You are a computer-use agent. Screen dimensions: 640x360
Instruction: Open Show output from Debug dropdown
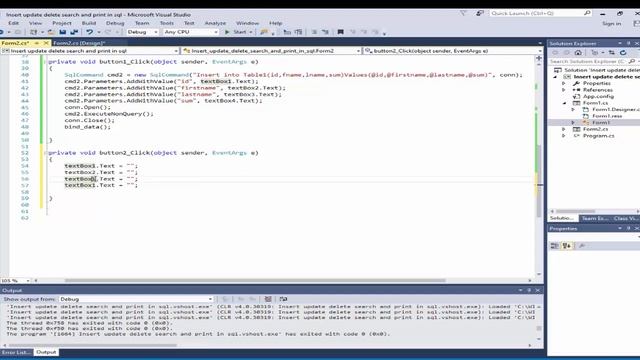click(x=136, y=299)
